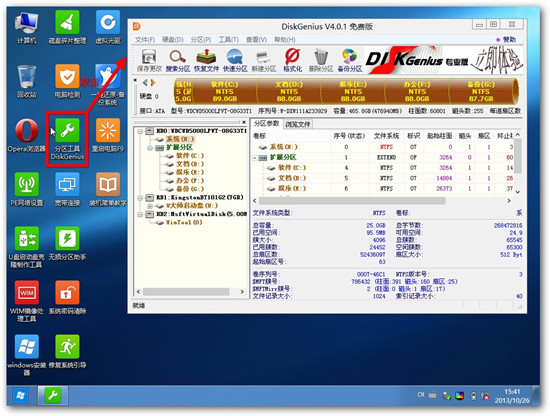The height and width of the screenshot is (416, 550).
Task: Switch to previous disk with left arrow
Action: coord(145,83)
